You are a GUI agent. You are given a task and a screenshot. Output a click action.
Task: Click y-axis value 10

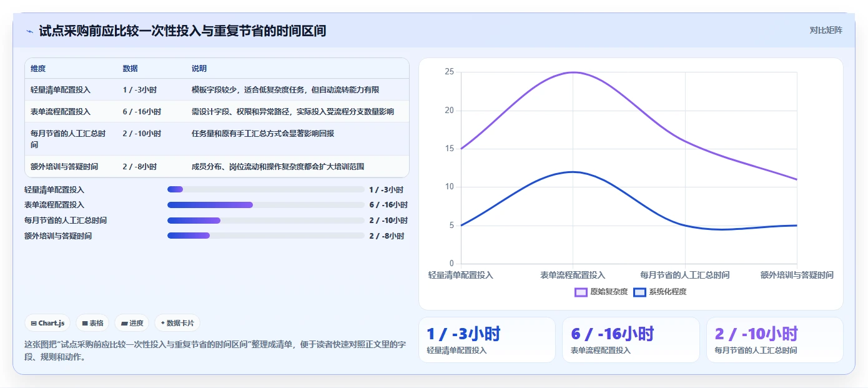point(449,187)
